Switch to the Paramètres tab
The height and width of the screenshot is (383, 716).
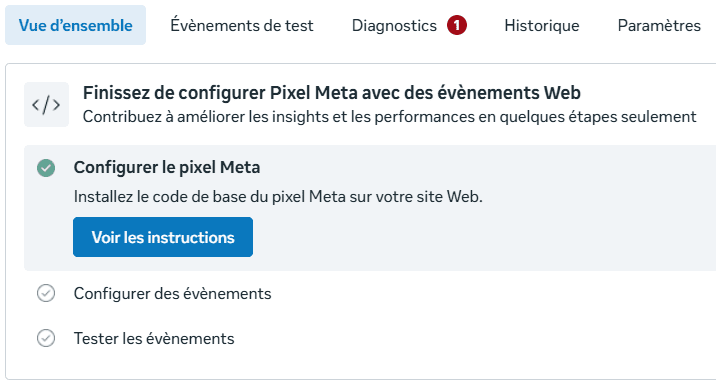coord(659,25)
